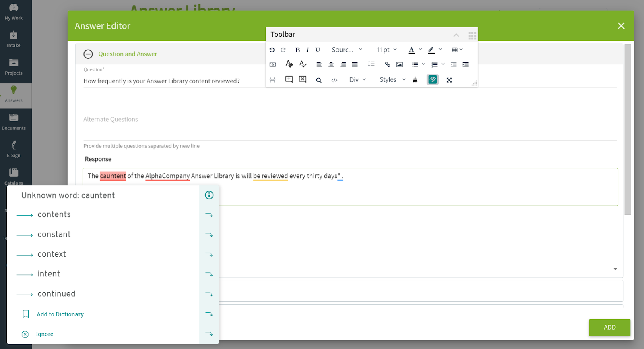
Task: Toggle bold formatting
Action: click(x=297, y=50)
